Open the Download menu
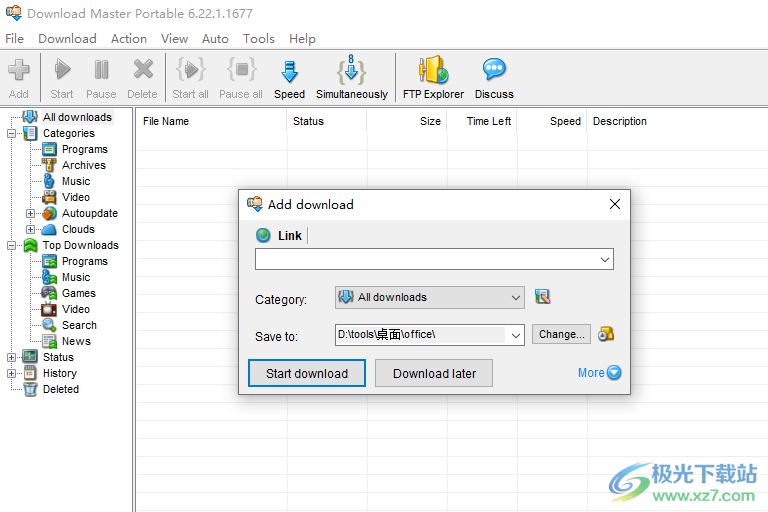This screenshot has width=768, height=512. coord(67,39)
